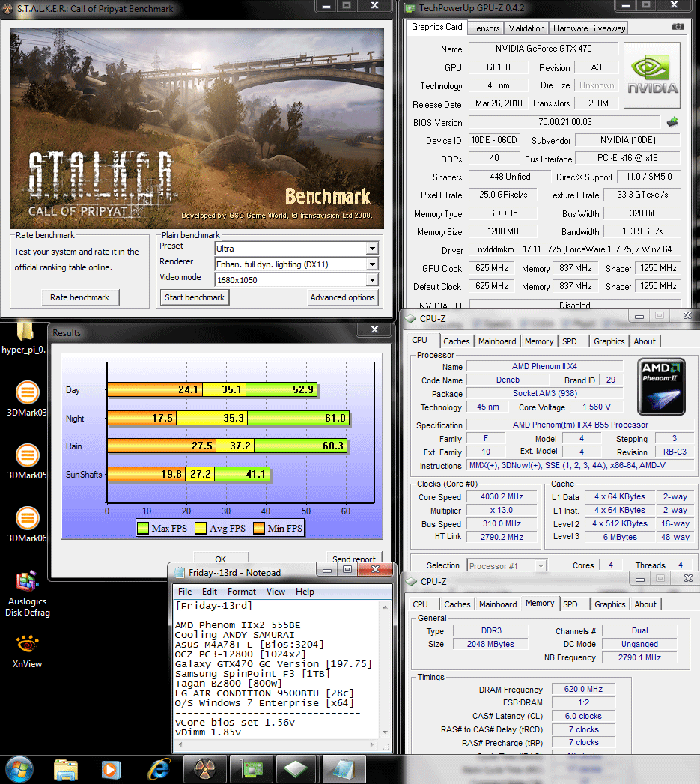Click the BIOS Version field 70.00.21.00.03

pos(565,122)
